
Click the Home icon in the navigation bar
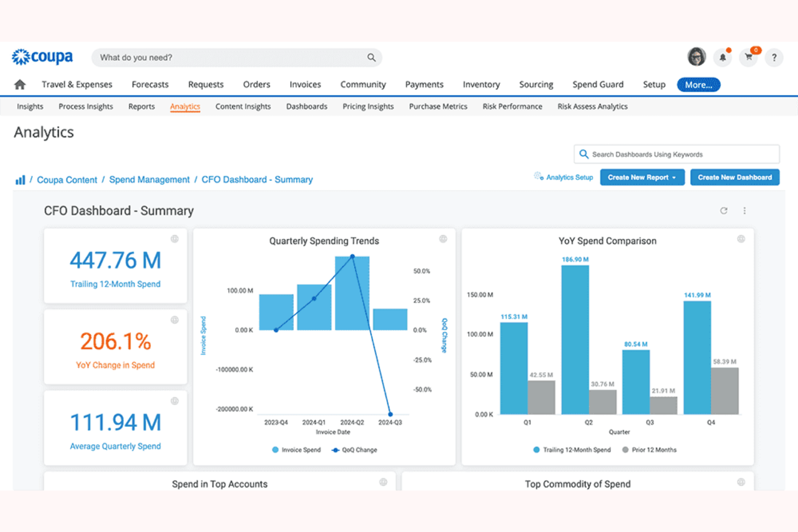click(19, 85)
